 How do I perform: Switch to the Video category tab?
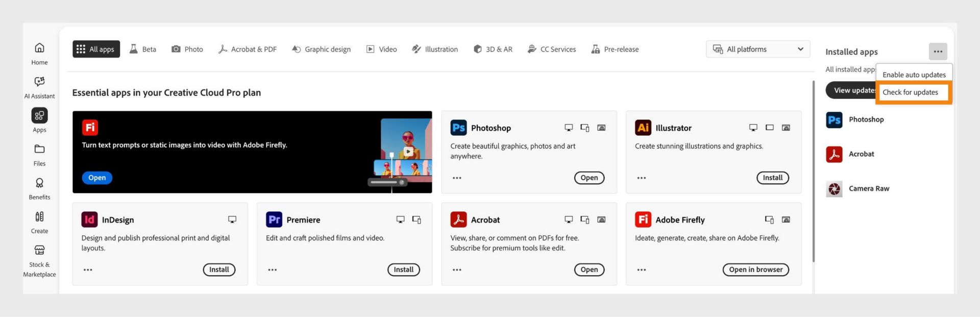[381, 49]
